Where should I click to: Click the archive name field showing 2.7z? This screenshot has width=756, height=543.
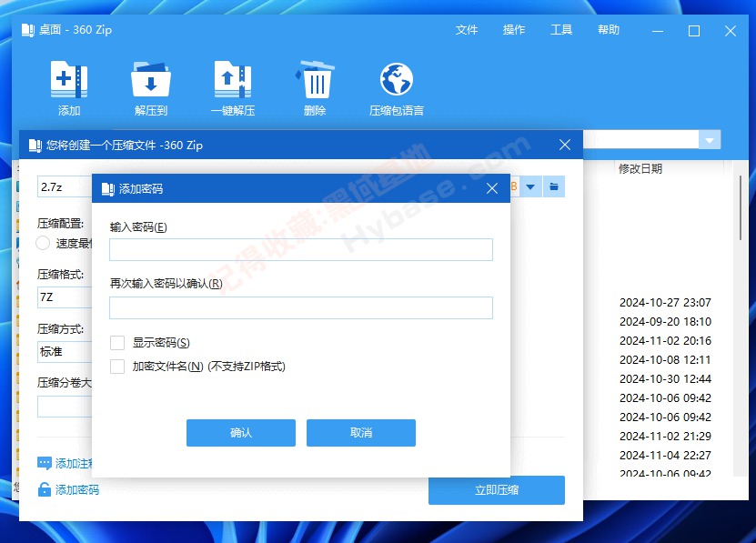(x=65, y=187)
